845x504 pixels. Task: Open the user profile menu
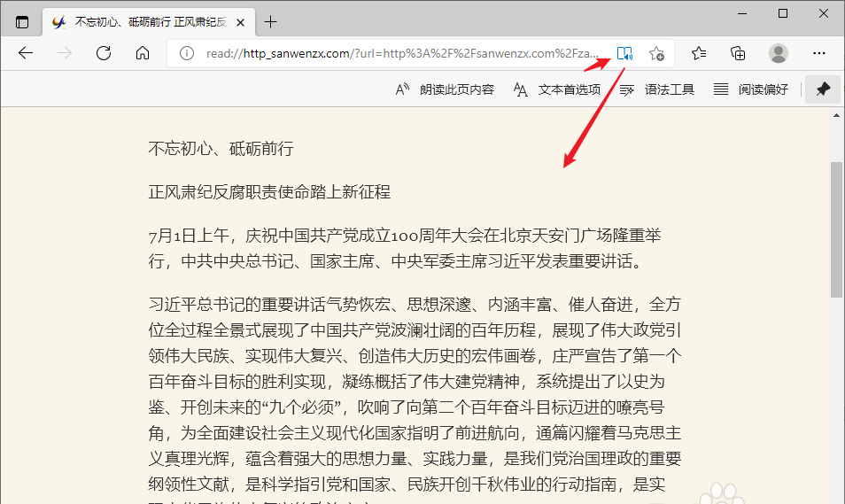coord(779,53)
